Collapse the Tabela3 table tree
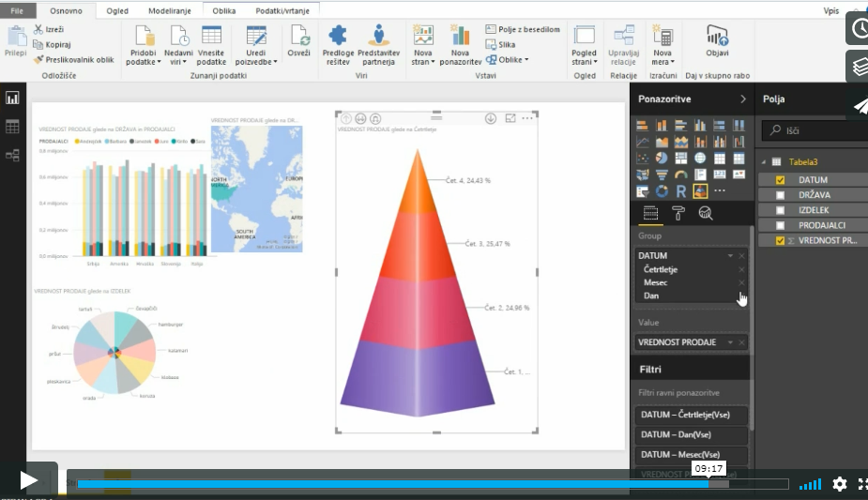 [764, 162]
